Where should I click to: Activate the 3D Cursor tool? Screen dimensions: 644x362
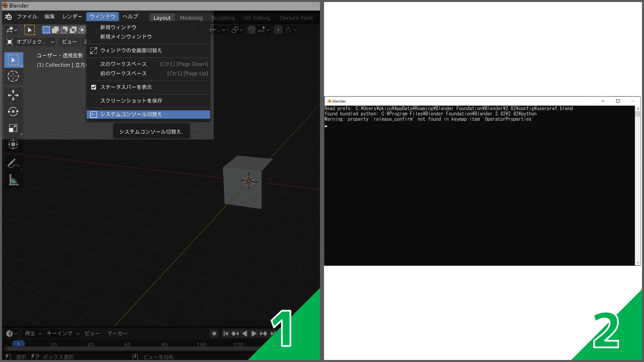pos(13,76)
